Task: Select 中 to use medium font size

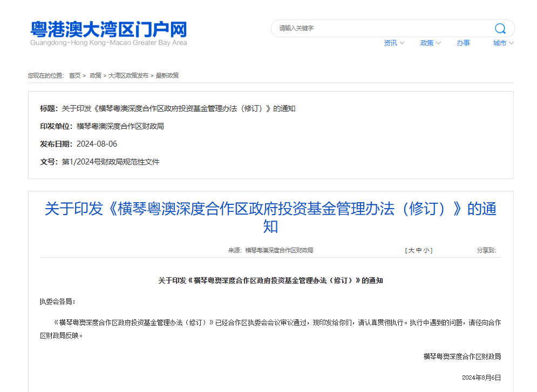Action: click(420, 250)
